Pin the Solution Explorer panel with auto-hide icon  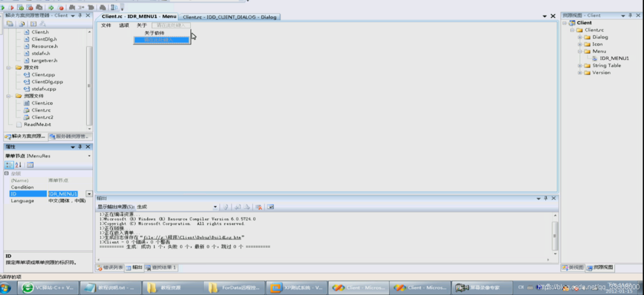[80, 16]
